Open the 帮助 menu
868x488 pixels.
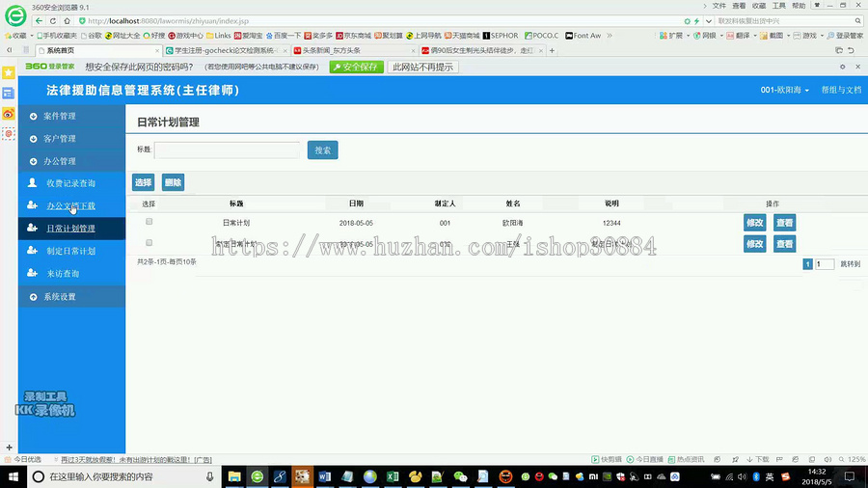(x=799, y=6)
